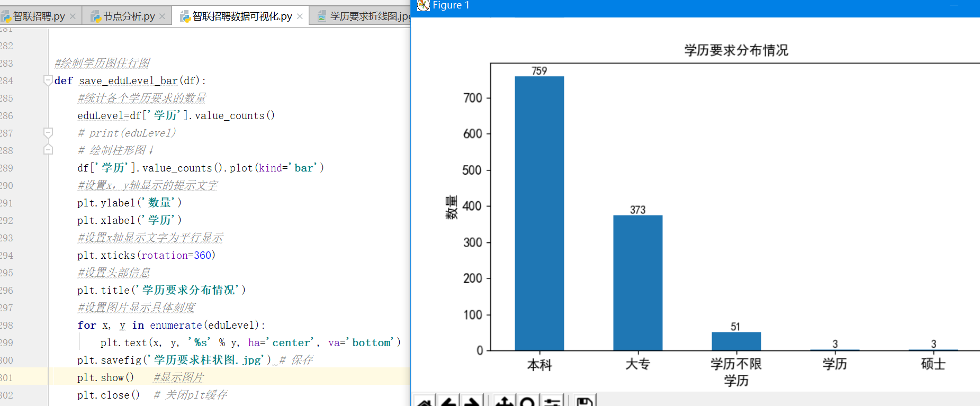980x406 pixels.
Task: Click the y-axis tick value 700
Action: [x=473, y=98]
